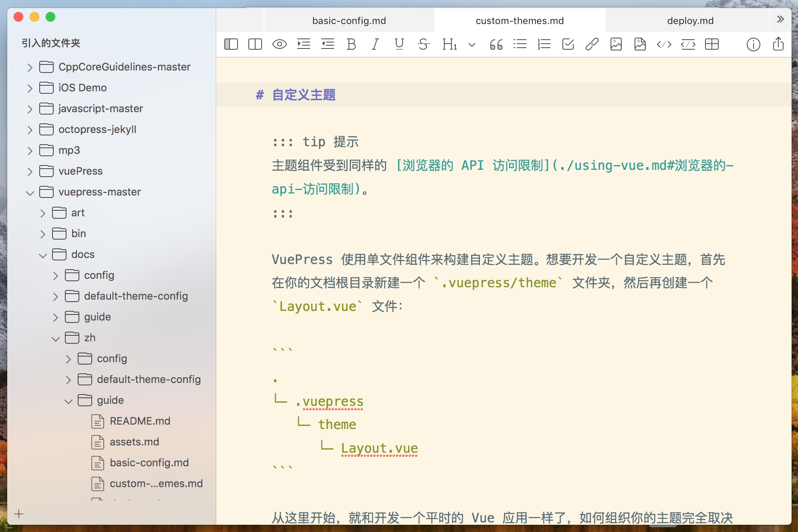Switch to split editor view
798x532 pixels.
[255, 44]
